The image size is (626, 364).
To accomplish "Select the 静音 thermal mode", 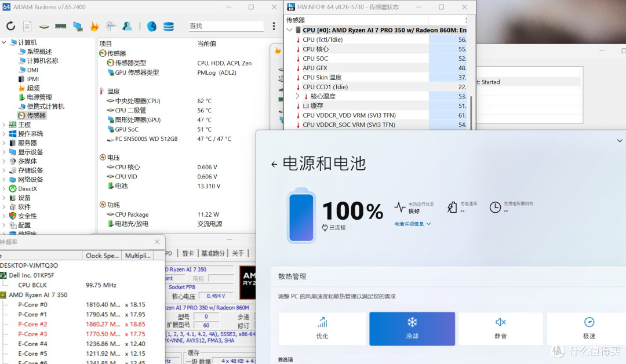I will click(x=501, y=329).
